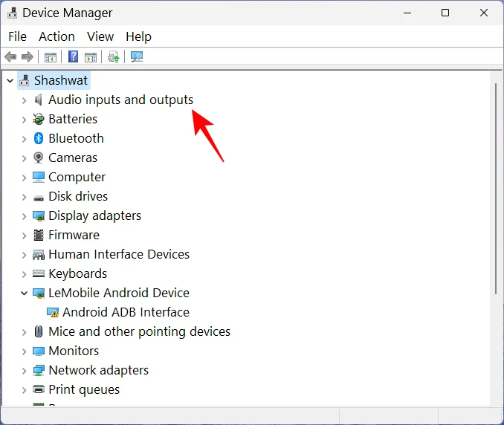Click the warning icon on Android ADB Interface

coord(53,312)
